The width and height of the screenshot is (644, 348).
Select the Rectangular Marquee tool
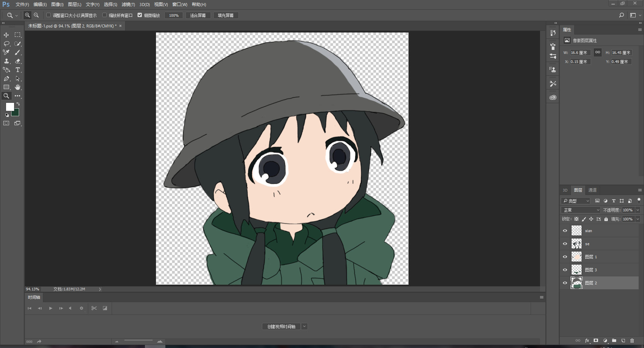(x=17, y=35)
